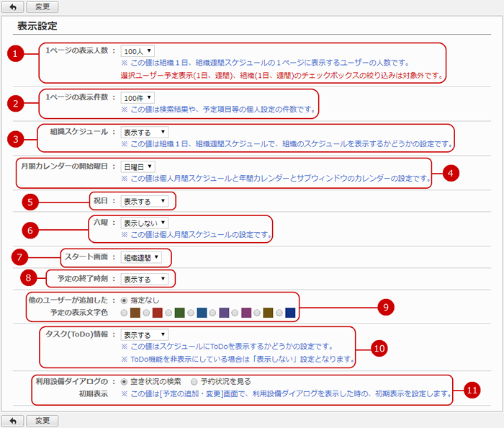The image size is (504, 428).
Task: Select the radio button for the purple text color
Action: pyautogui.click(x=212, y=313)
